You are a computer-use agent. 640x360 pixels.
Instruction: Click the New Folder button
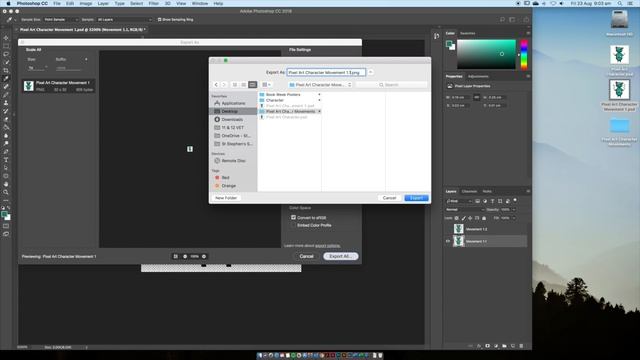(x=226, y=198)
